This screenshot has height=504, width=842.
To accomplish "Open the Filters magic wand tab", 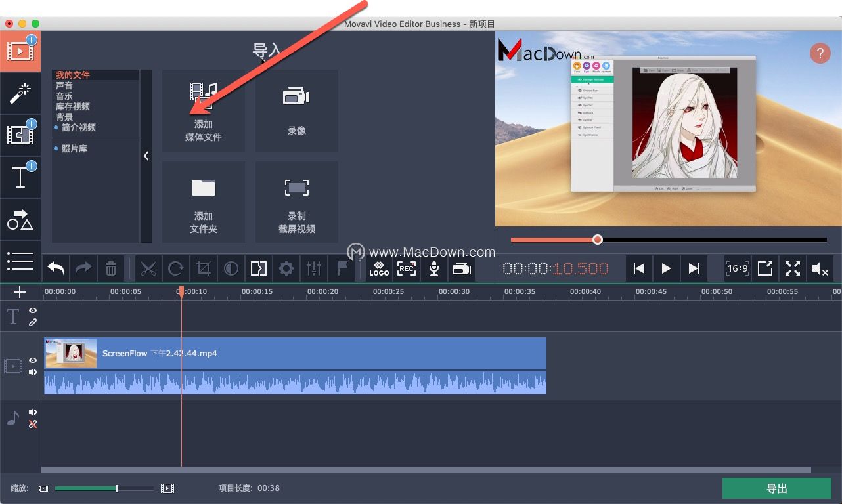I will (20, 94).
